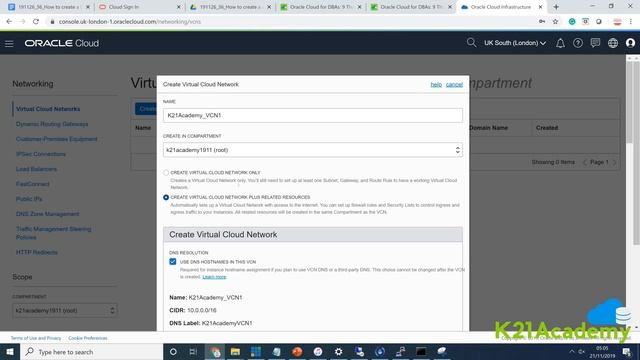Open the Windows notification center icon
The height and width of the screenshot is (360, 640).
pos(627,351)
